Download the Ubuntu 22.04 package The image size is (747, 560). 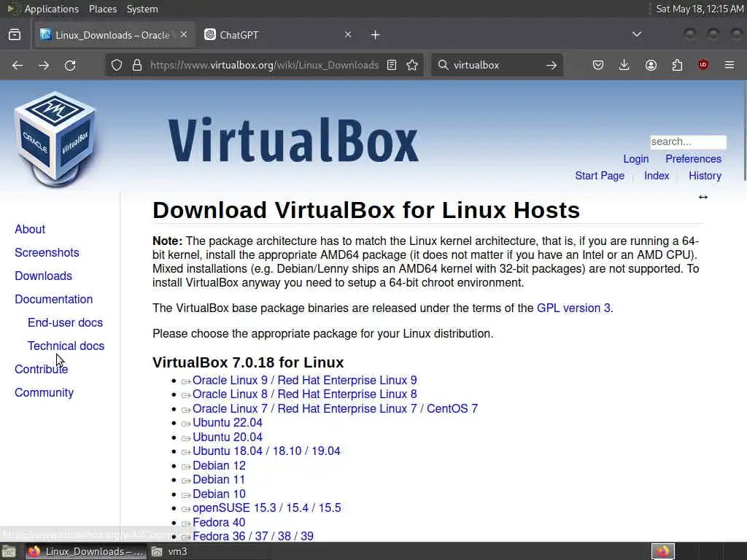click(x=228, y=423)
